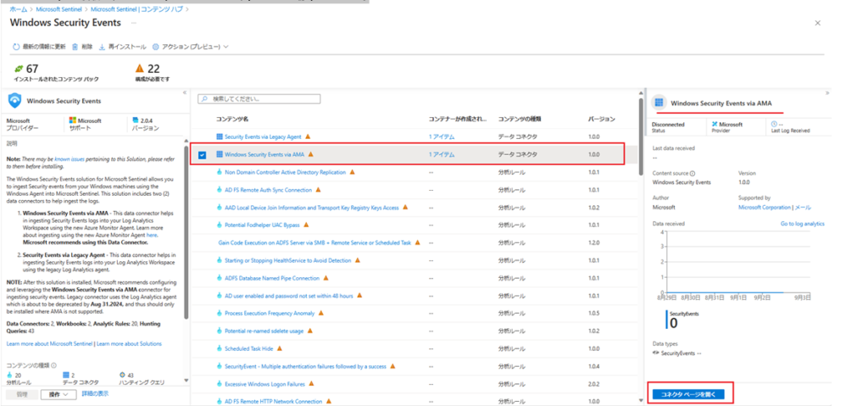Open Non Domain Controller Active Directory Replication rule
The width and height of the screenshot is (868, 406).
(x=285, y=172)
